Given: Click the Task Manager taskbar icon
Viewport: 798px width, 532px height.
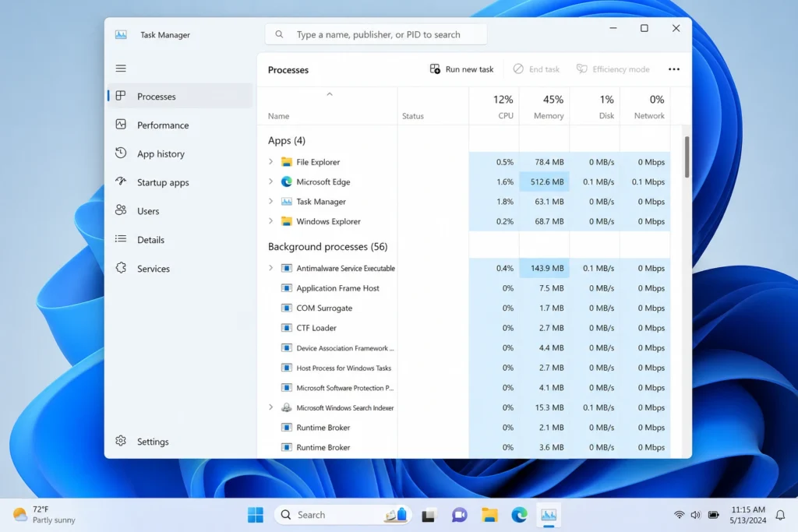Looking at the screenshot, I should coord(549,515).
